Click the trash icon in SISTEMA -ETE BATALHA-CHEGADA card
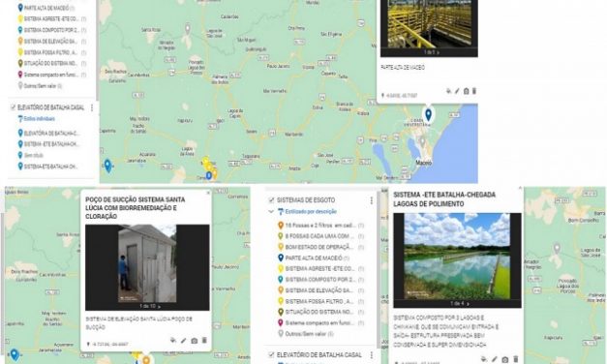The image size is (607, 364). click(x=516, y=359)
